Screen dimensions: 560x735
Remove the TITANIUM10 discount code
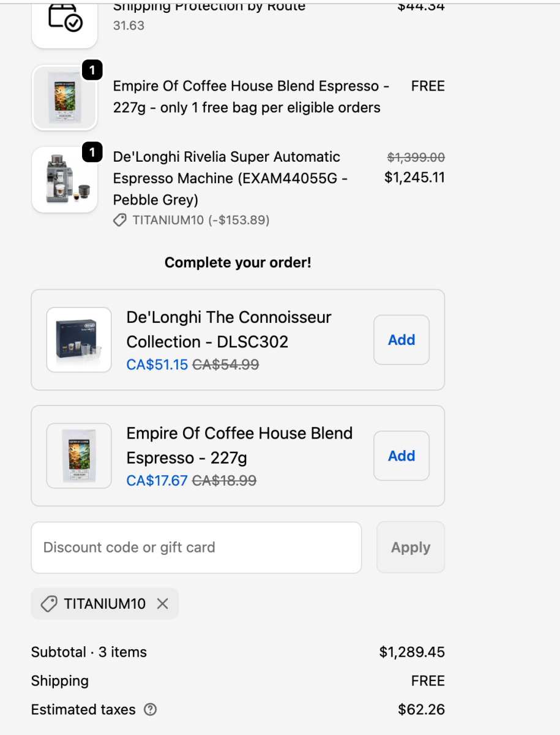tap(162, 604)
